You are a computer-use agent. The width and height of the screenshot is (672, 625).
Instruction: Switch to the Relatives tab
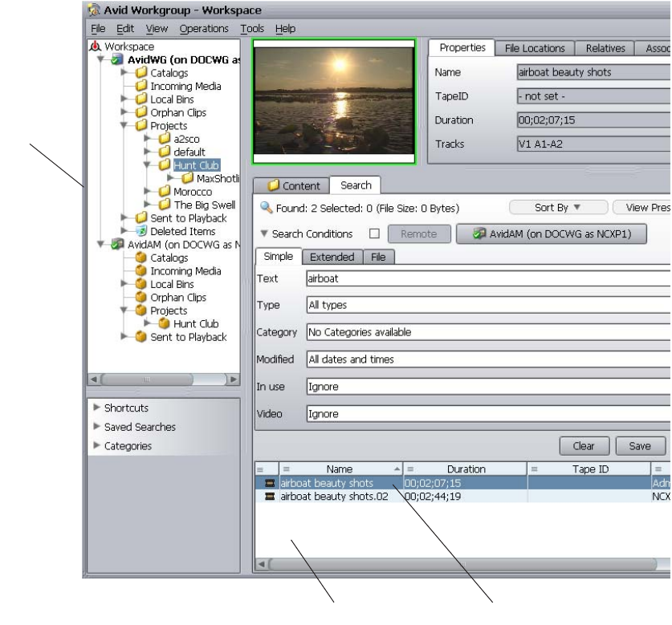[605, 48]
